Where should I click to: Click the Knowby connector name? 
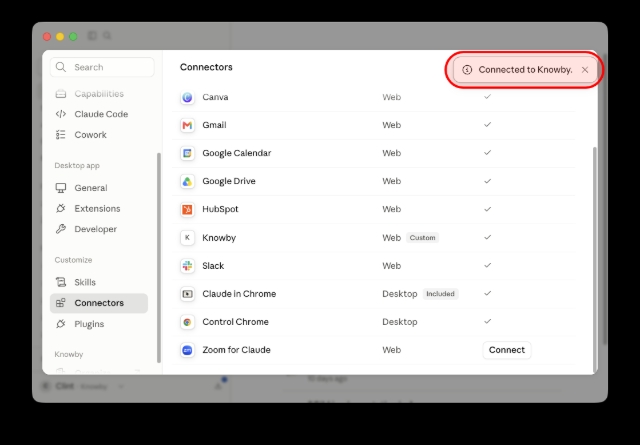pyautogui.click(x=219, y=238)
